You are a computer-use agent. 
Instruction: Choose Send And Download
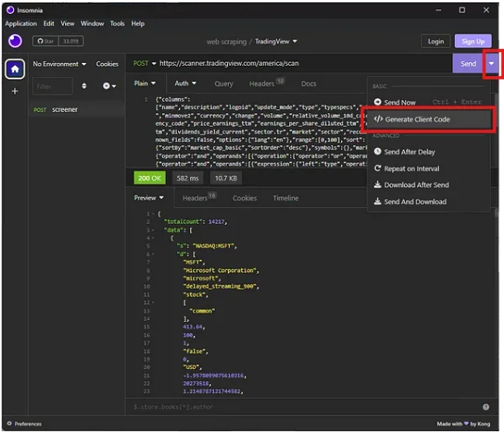429,202
